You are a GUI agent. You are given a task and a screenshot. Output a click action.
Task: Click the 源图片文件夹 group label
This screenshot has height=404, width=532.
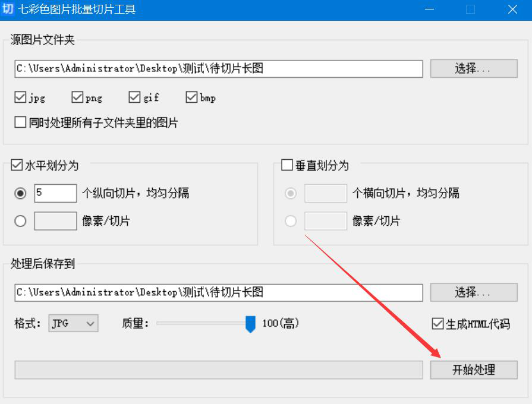(x=42, y=40)
